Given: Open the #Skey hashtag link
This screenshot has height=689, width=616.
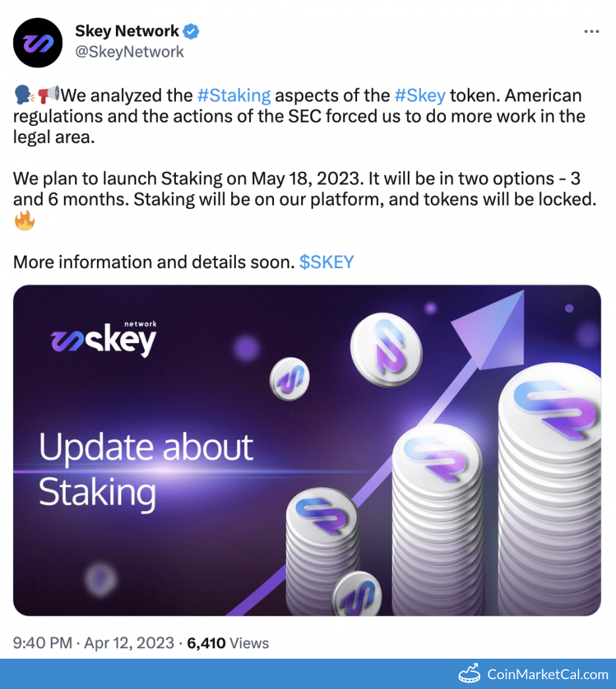Looking at the screenshot, I should (x=420, y=96).
